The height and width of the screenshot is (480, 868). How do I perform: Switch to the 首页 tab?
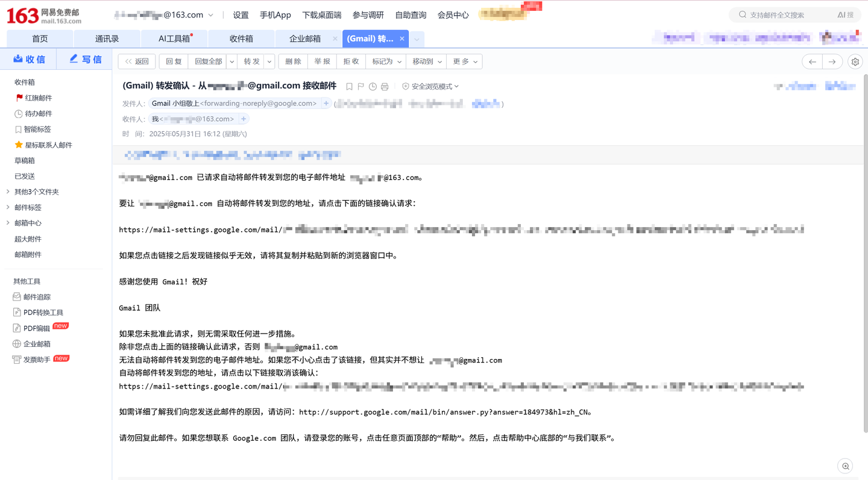40,39
